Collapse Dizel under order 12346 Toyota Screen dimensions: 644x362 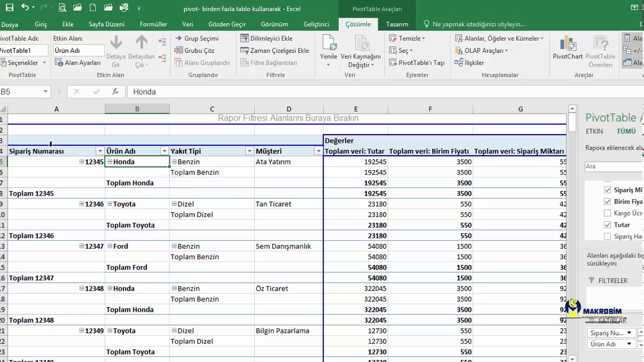coord(174,204)
